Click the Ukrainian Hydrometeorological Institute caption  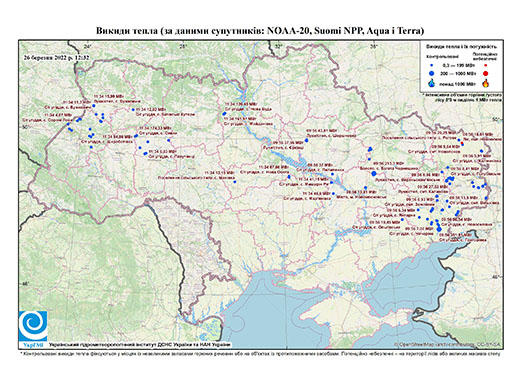pos(140,344)
